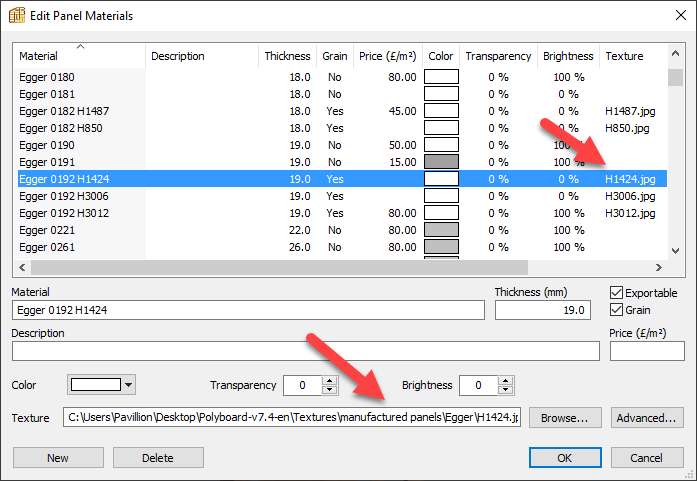Sort by the Description column header
The height and width of the screenshot is (481, 697).
tap(202, 56)
